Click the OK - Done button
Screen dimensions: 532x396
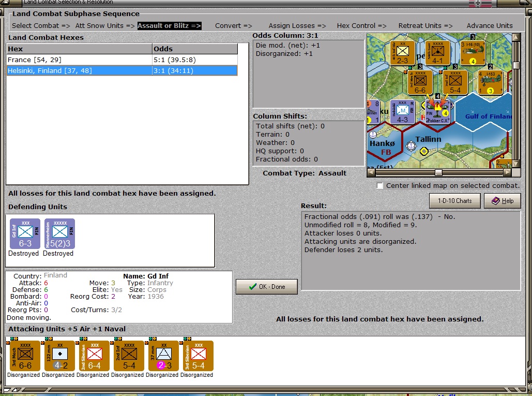(267, 287)
